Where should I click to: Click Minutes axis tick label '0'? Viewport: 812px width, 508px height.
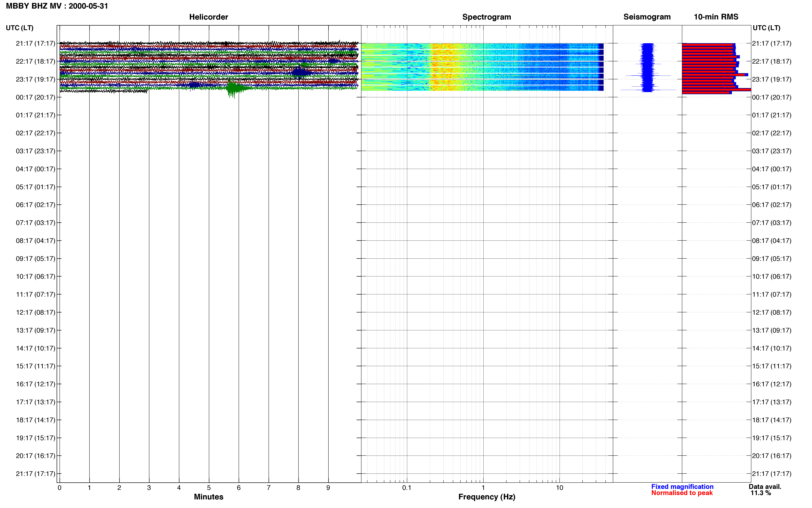(59, 487)
